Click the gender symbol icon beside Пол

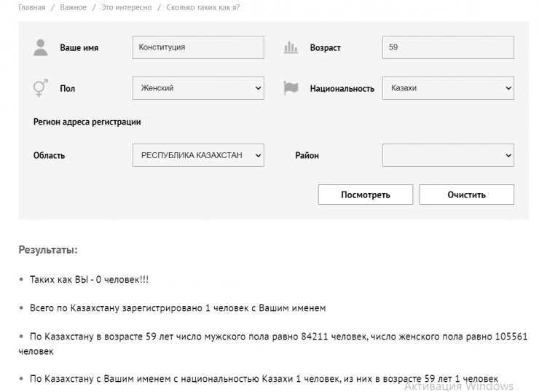[40, 88]
